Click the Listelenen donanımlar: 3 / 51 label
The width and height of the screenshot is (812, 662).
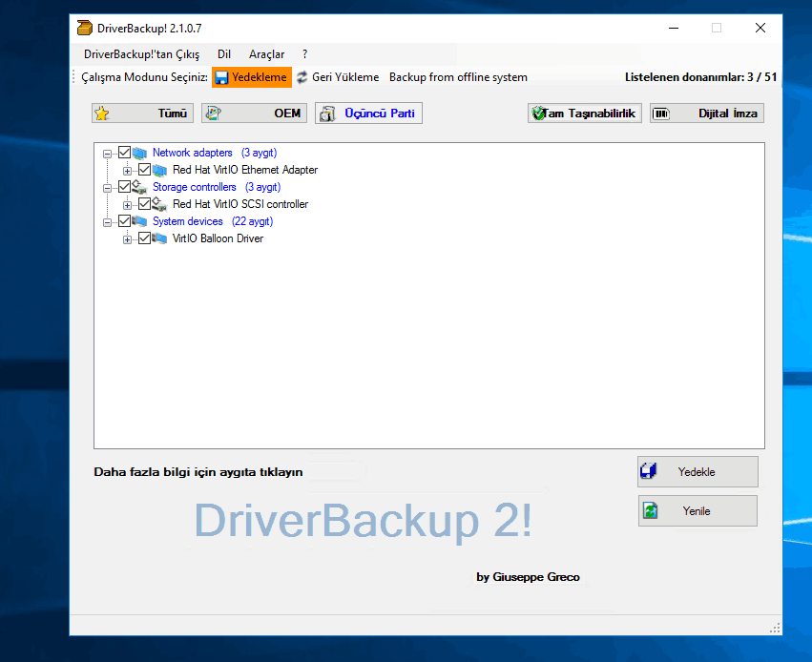click(x=700, y=77)
